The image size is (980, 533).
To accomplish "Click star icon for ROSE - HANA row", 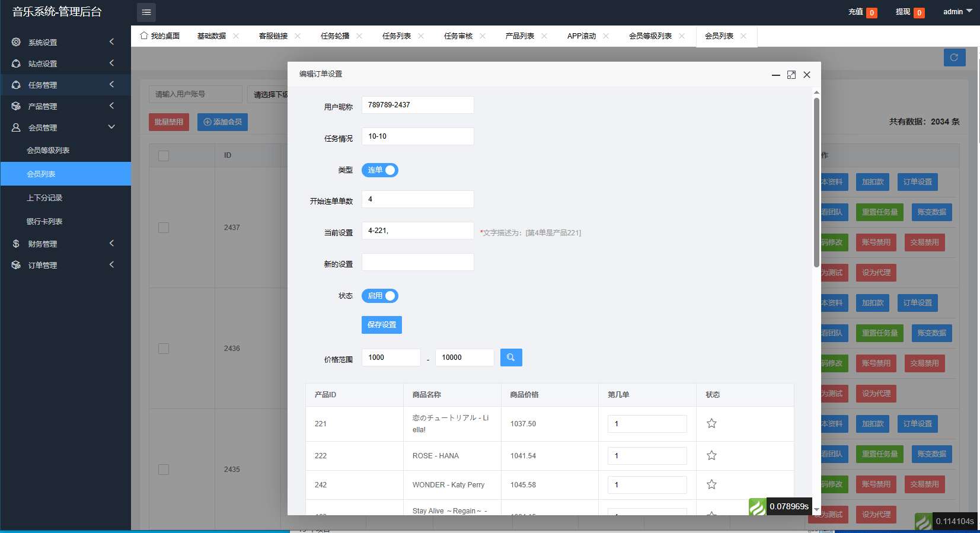I will [711, 455].
